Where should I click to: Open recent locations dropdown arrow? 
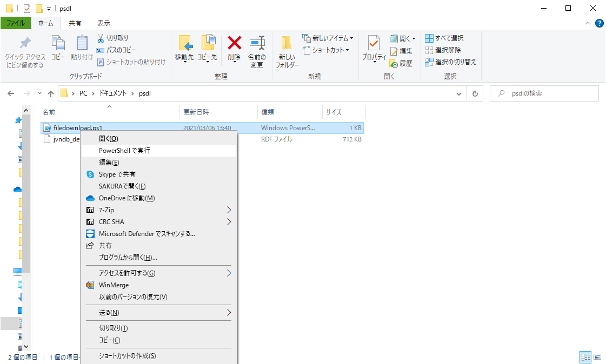point(39,93)
